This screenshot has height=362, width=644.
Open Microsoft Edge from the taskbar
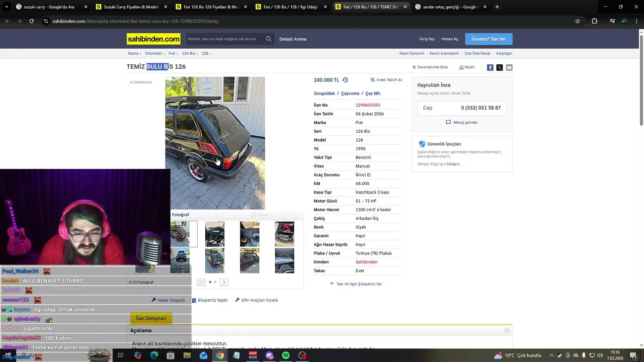[x=154, y=355]
